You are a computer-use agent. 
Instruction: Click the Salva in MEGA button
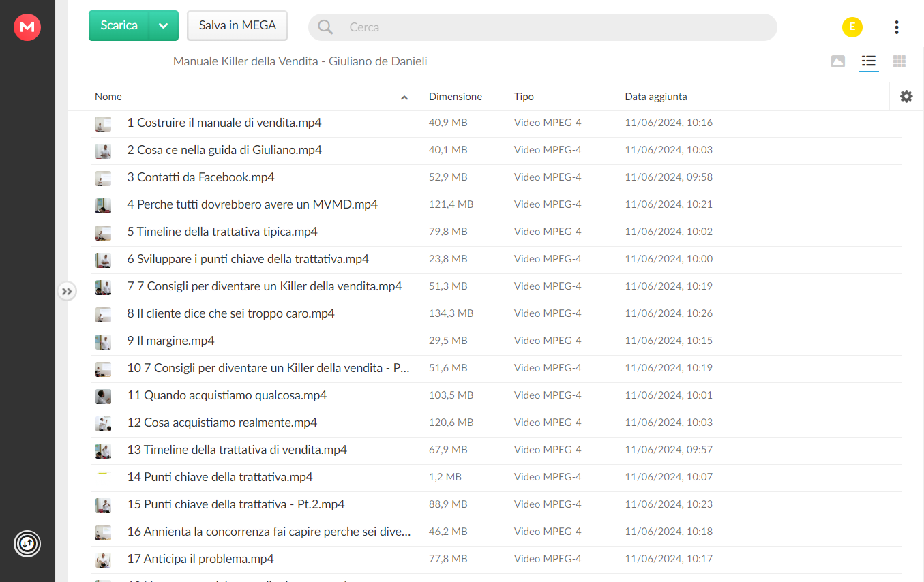(x=237, y=26)
